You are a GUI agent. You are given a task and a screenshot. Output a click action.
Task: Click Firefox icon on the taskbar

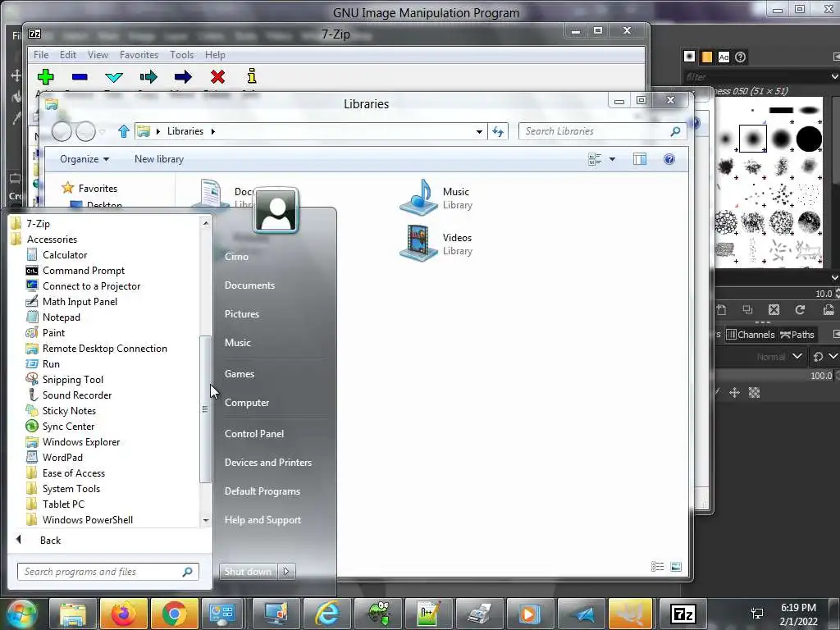point(123,614)
